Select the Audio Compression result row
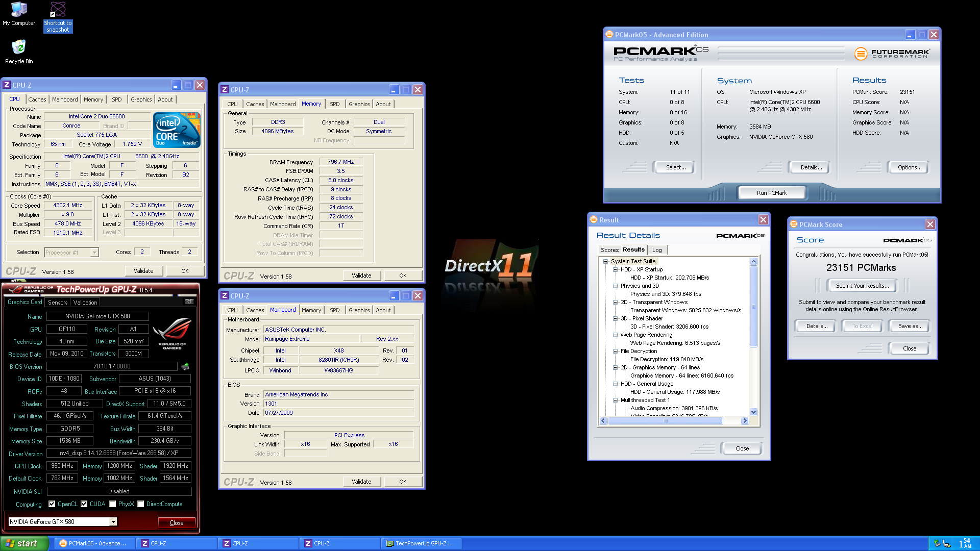 tap(674, 408)
